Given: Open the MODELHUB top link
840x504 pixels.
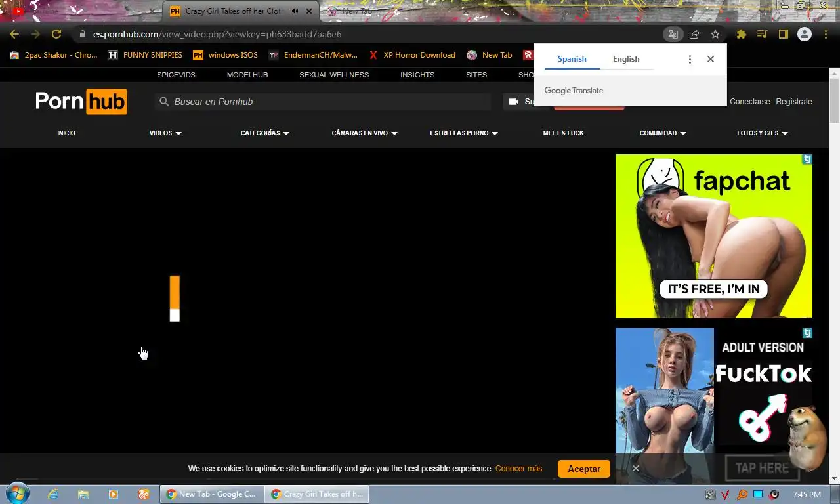Looking at the screenshot, I should (x=247, y=75).
